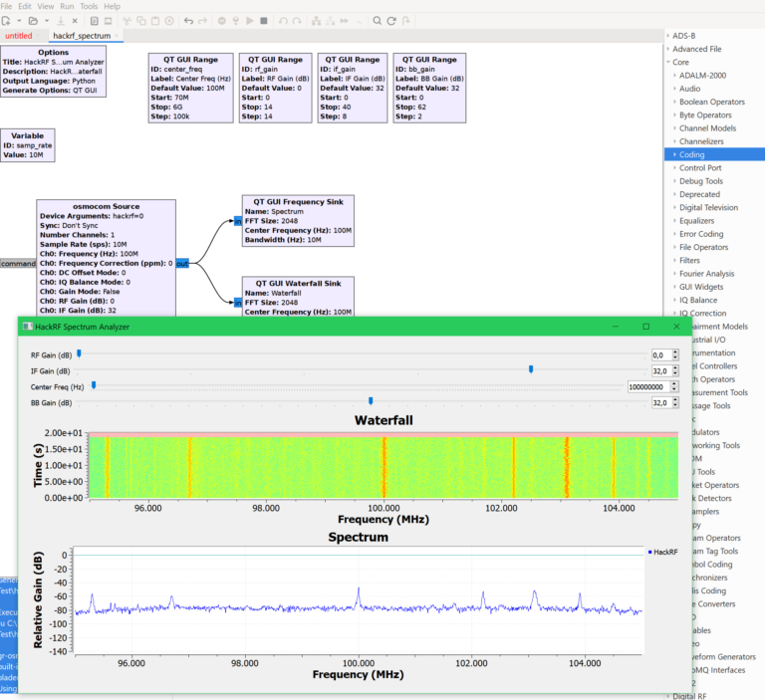Save the current flow graph
This screenshot has width=765, height=700.
click(x=61, y=21)
